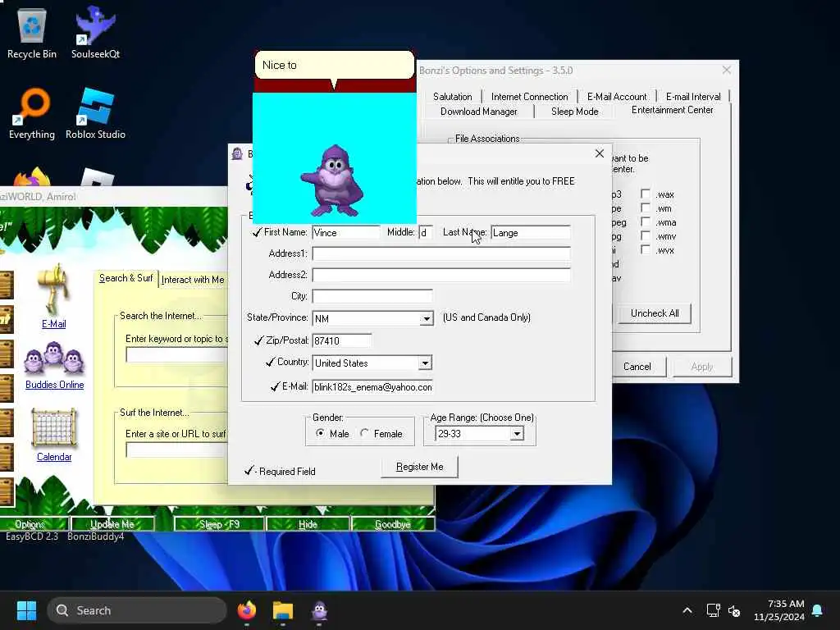Click the Middle initial field
This screenshot has width=840, height=630.
tap(426, 232)
